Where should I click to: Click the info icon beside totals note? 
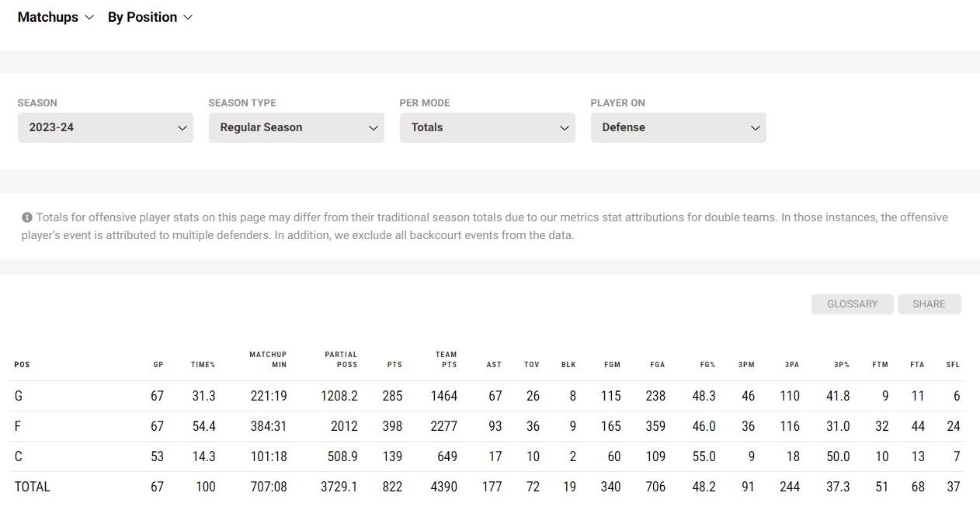(x=26, y=218)
